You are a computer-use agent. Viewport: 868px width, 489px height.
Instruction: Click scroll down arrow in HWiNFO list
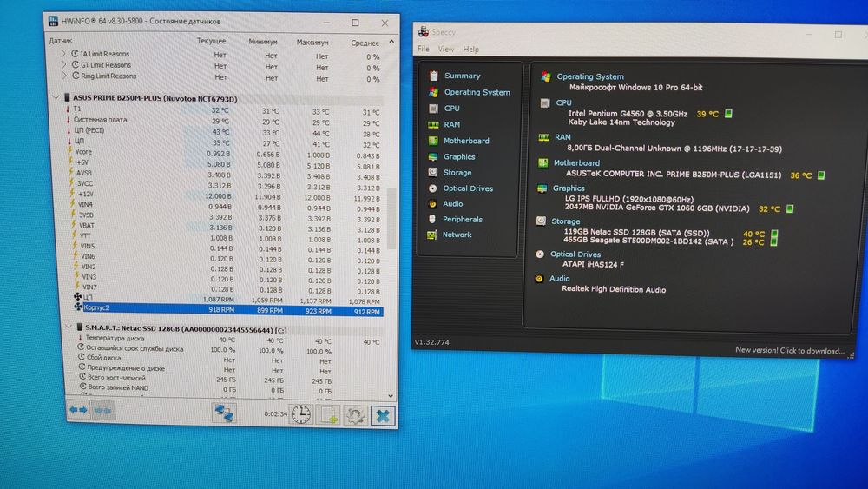coord(391,396)
